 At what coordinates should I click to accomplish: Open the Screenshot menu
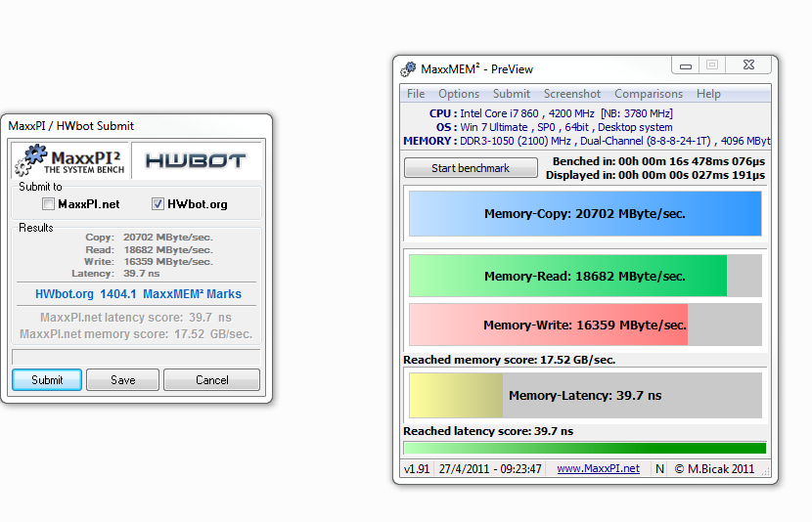coord(571,94)
